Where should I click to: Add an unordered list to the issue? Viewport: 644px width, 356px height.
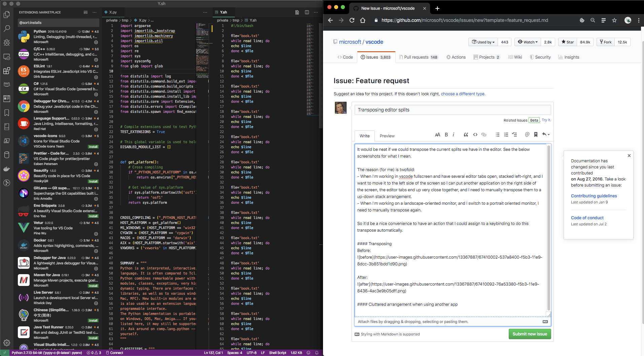click(498, 134)
